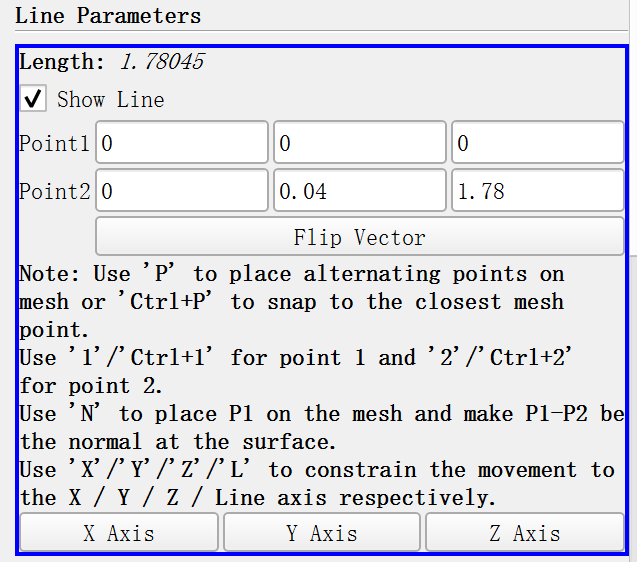Click the Point1 label
The image size is (637, 562).
(55, 143)
